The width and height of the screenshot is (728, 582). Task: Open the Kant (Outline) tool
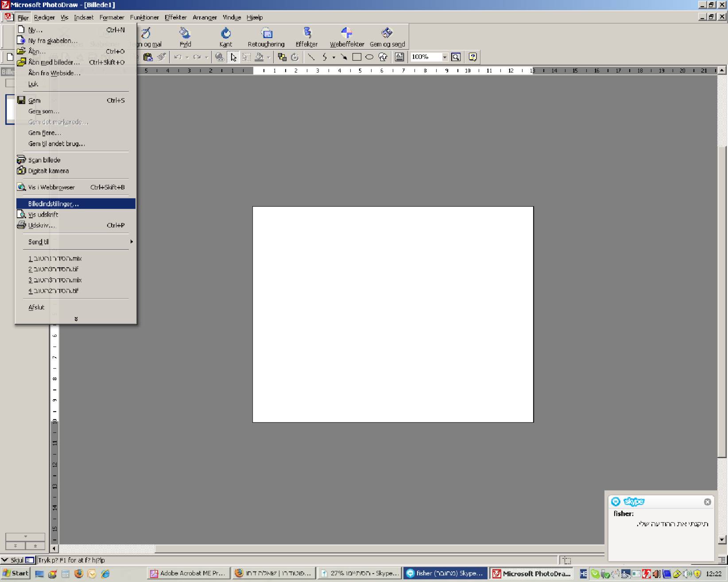click(x=226, y=37)
